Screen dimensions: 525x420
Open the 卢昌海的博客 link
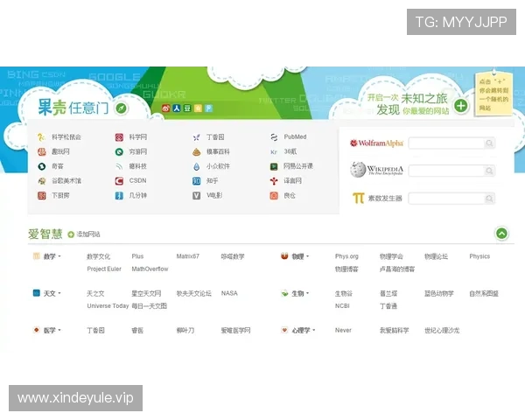(x=397, y=269)
